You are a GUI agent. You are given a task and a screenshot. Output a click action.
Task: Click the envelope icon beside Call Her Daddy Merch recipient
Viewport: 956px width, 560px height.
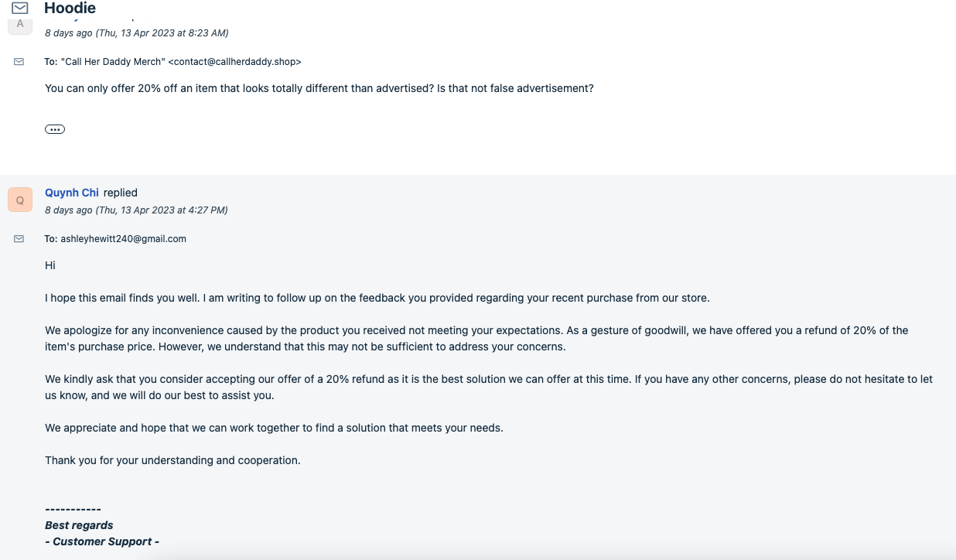point(19,62)
